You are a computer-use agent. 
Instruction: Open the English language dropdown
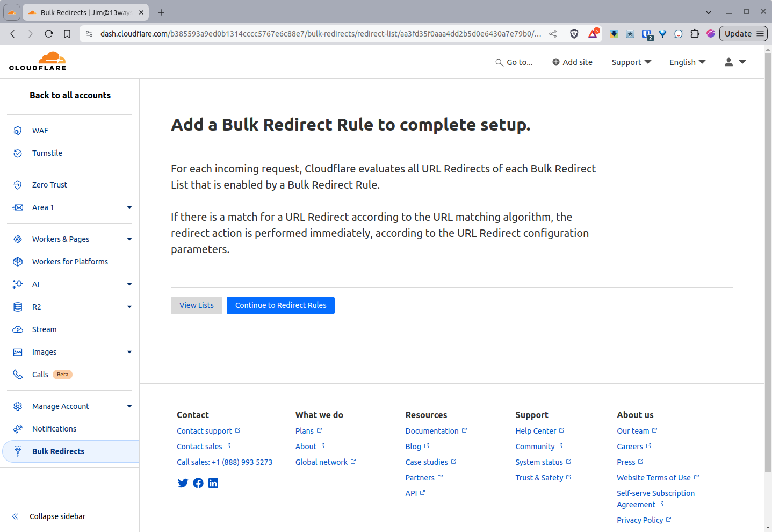(x=687, y=62)
